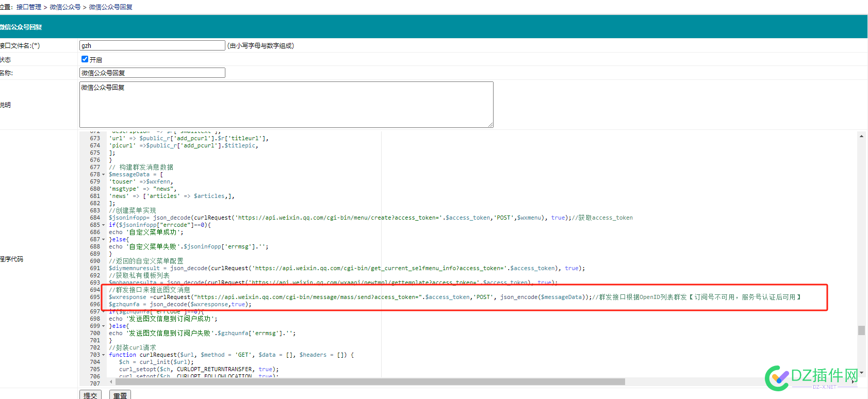
Task: Click the echo '发送图文信息到订阅户失败' line
Action: [x=202, y=333]
